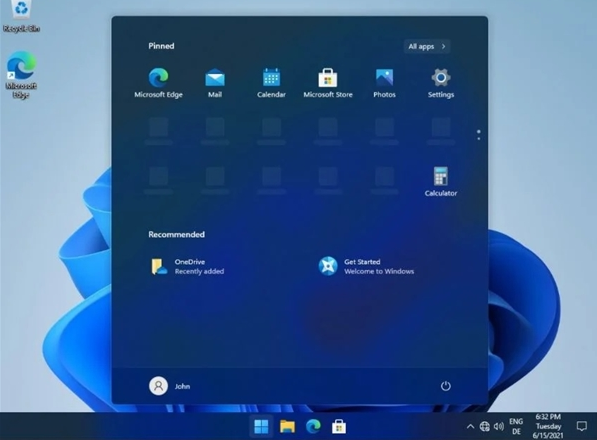This screenshot has width=597, height=440.
Task: Open the volume control tray icon
Action: click(x=498, y=426)
